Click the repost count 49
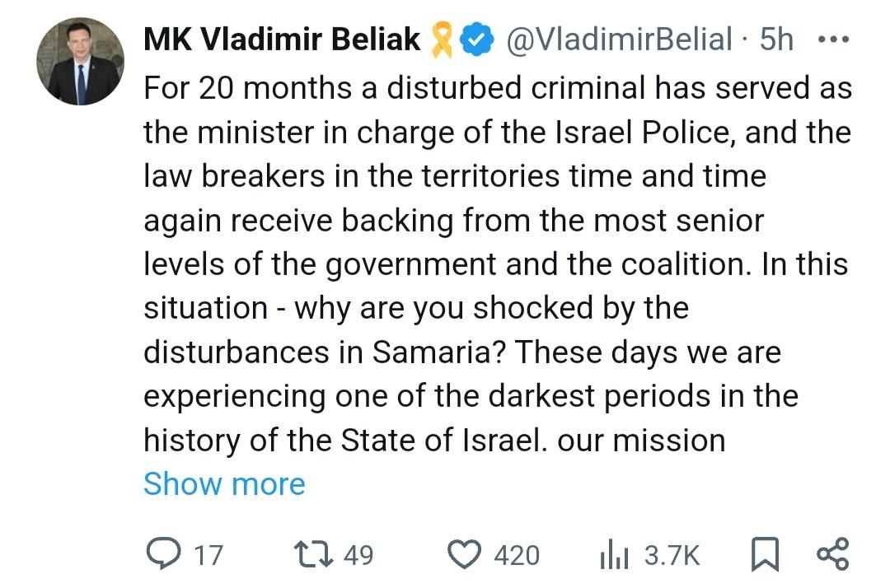Image resolution: width=890 pixels, height=588 pixels. click(358, 555)
